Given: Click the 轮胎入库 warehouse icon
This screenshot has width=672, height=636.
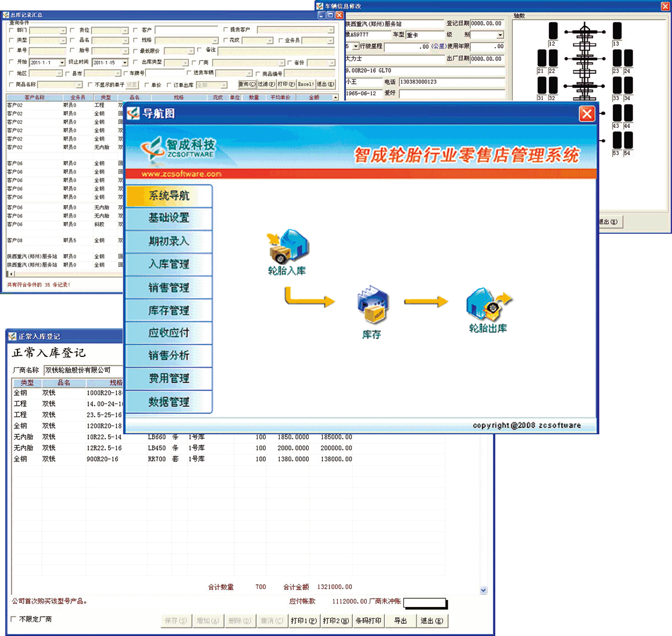Looking at the screenshot, I should coord(288,246).
